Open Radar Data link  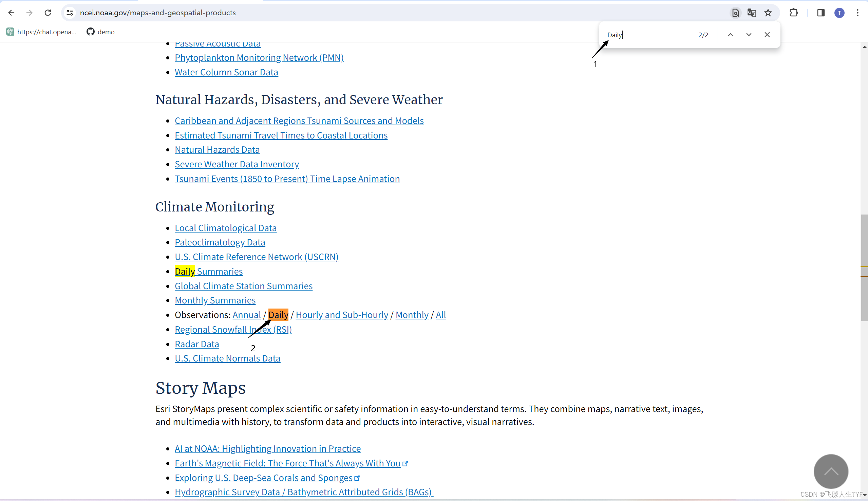click(197, 344)
